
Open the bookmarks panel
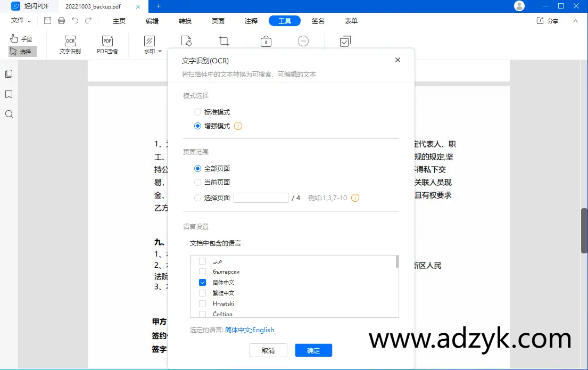(x=9, y=94)
